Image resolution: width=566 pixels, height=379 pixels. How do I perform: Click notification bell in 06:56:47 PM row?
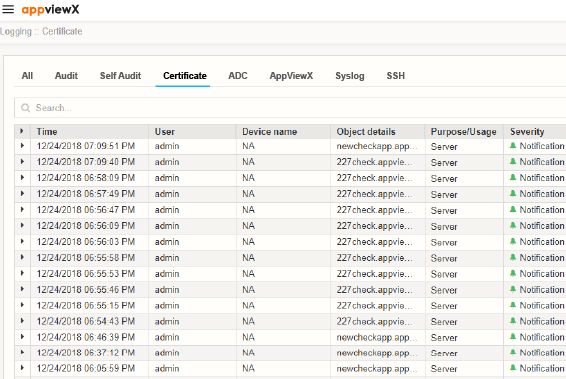[513, 209]
